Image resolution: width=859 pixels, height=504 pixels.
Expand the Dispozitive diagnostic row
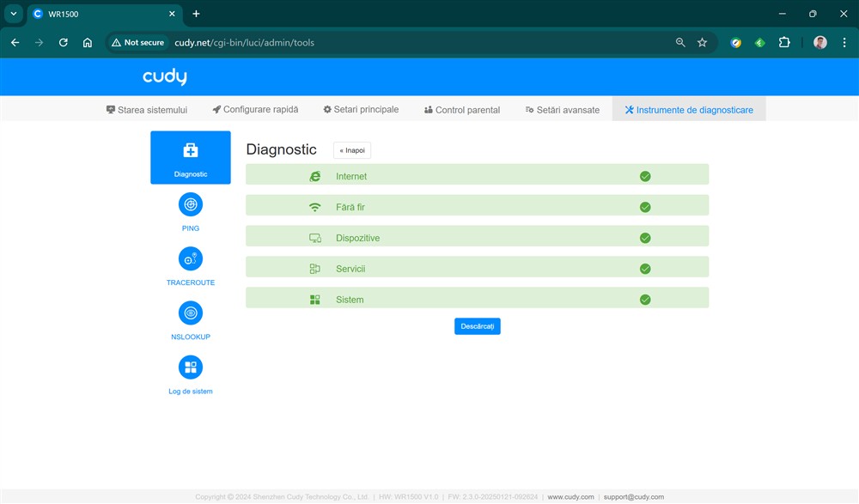tap(477, 238)
